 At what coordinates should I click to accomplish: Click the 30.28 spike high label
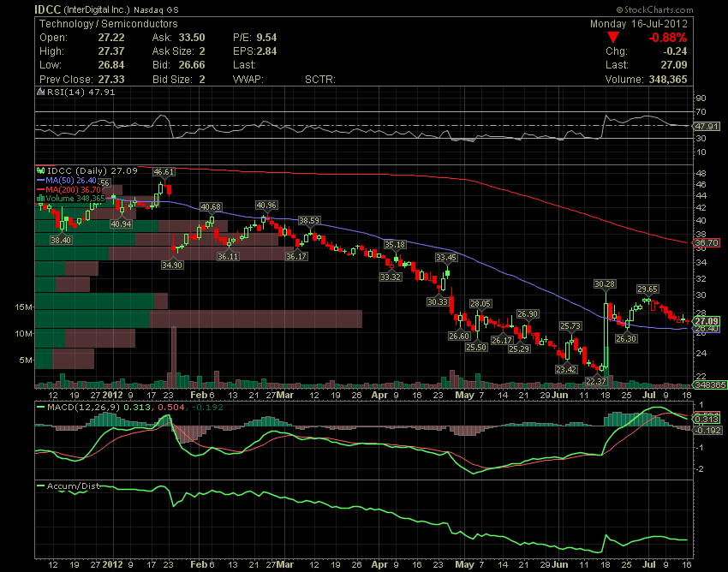pos(605,283)
